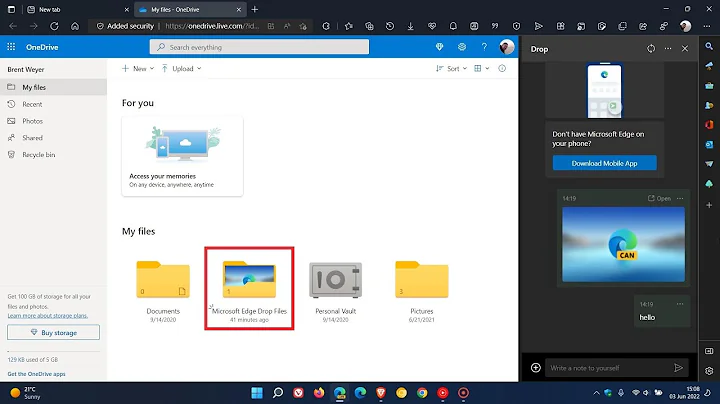Click the info details pane icon
Viewport: 720px width, 404px height.
pos(502,68)
